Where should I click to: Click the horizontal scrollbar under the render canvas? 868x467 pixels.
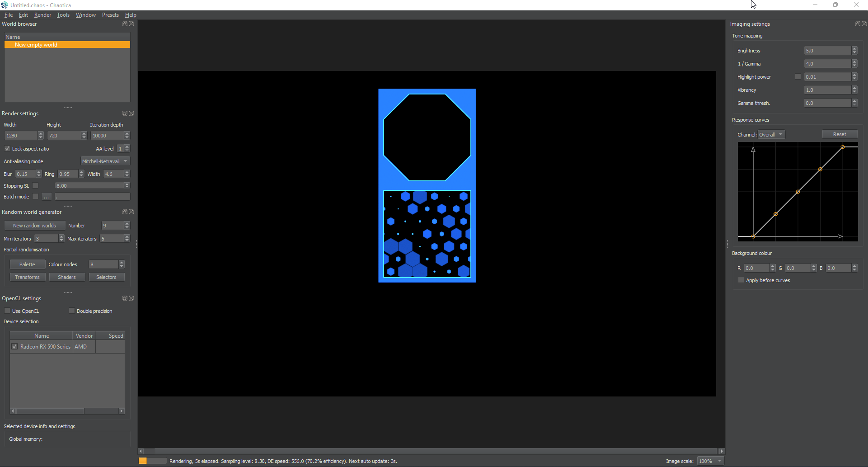[x=432, y=451]
